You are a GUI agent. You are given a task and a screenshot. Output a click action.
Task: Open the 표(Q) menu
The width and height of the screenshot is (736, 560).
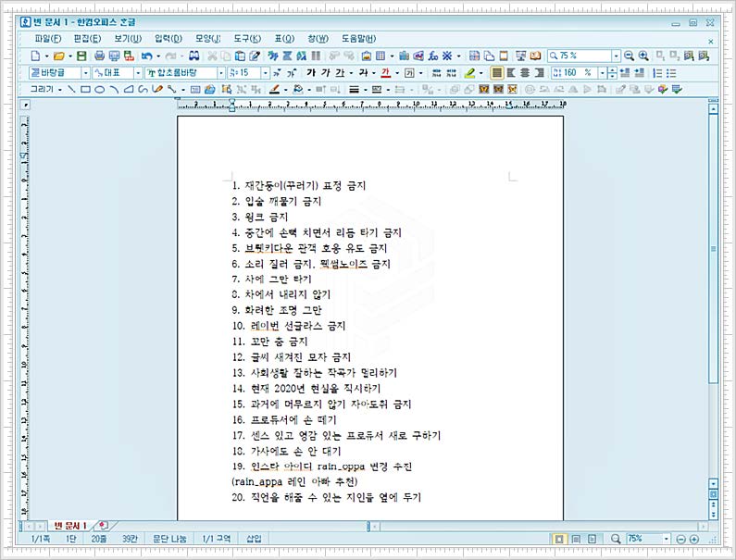(x=284, y=39)
